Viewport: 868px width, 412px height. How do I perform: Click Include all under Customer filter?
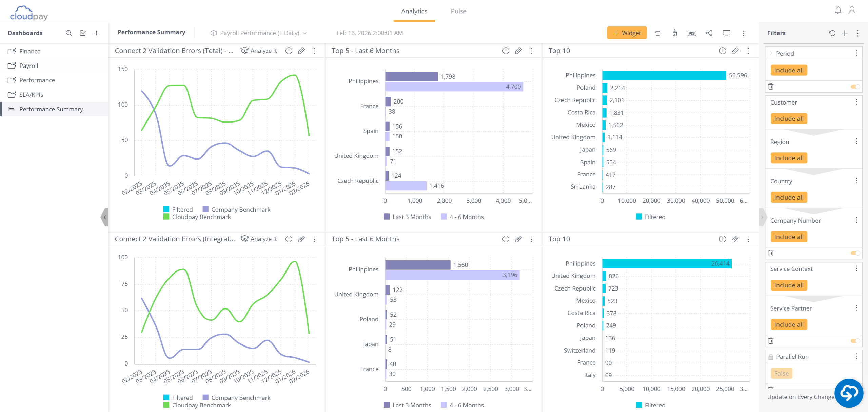click(x=789, y=119)
